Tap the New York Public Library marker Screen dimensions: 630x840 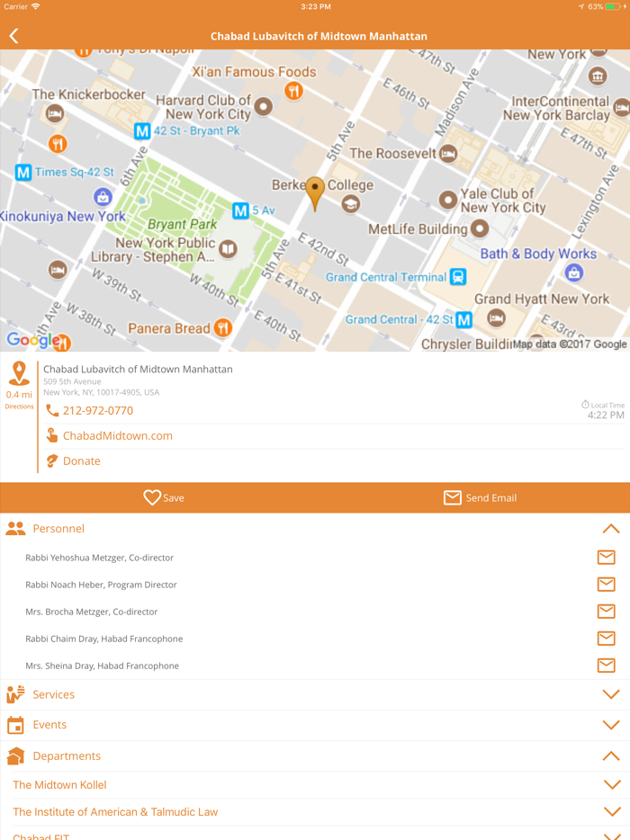228,248
